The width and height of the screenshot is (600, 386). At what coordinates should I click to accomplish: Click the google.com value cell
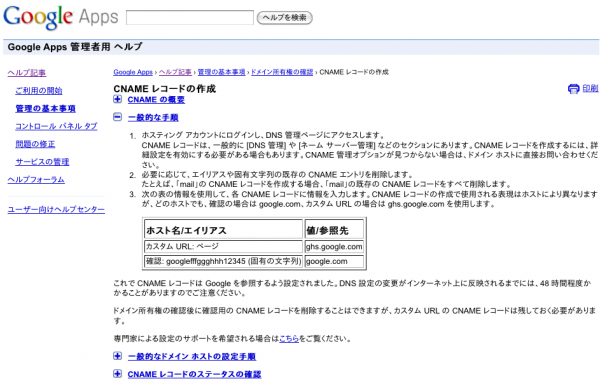point(334,261)
